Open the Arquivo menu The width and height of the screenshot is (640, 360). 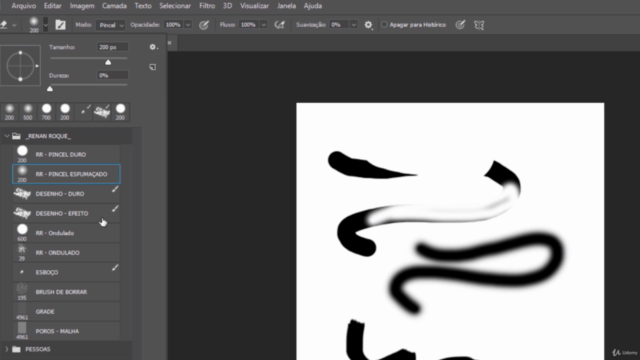point(23,6)
